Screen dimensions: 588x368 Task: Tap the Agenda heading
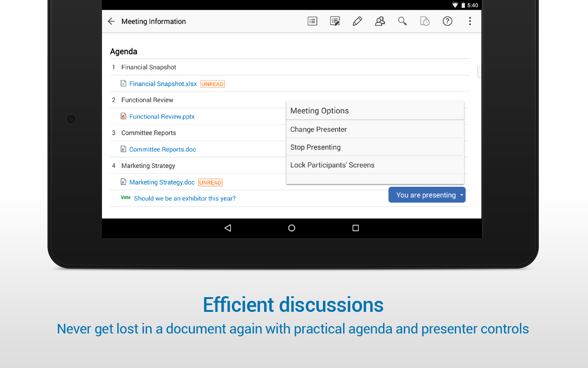click(x=124, y=52)
